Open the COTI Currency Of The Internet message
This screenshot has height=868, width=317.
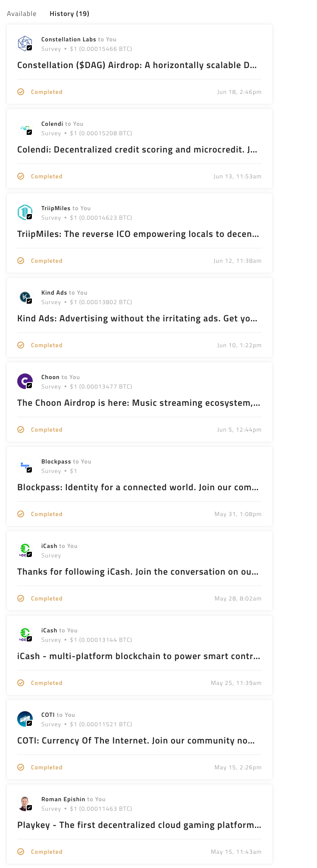pyautogui.click(x=136, y=741)
